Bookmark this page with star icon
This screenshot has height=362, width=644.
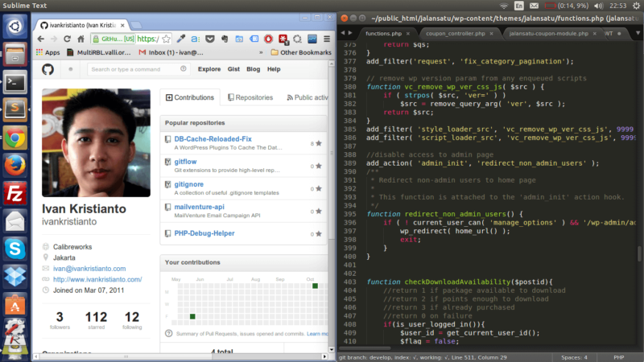coord(166,39)
